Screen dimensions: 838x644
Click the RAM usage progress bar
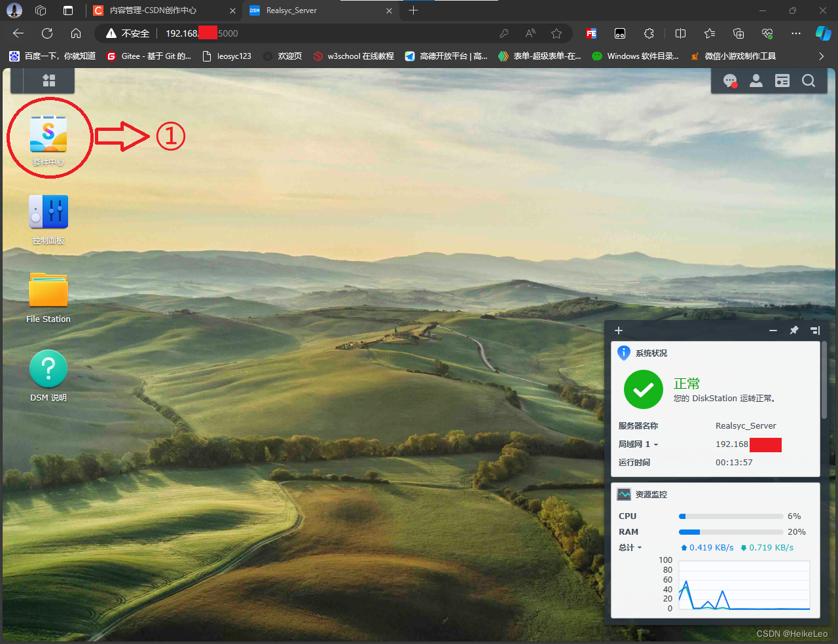[731, 532]
